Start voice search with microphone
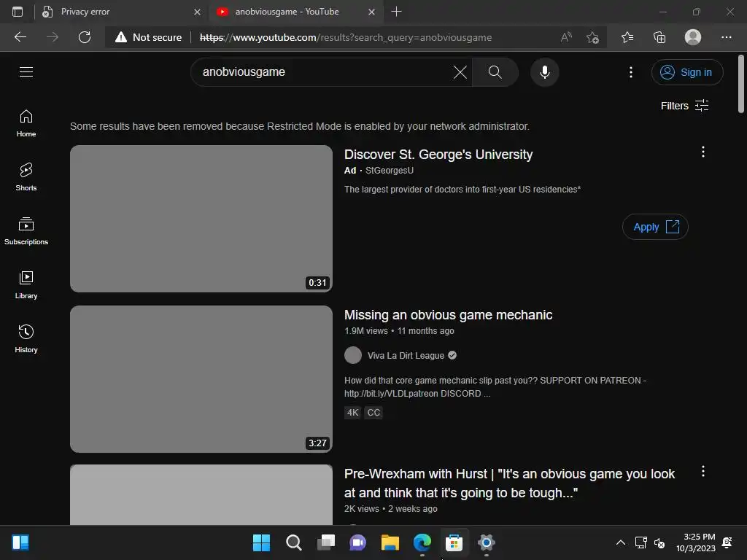 [544, 72]
